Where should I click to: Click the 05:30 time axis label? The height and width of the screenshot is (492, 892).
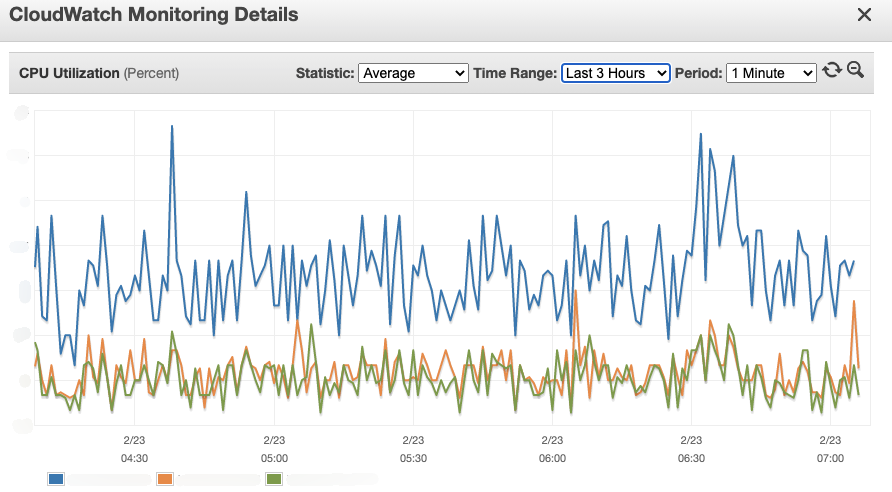(x=413, y=458)
